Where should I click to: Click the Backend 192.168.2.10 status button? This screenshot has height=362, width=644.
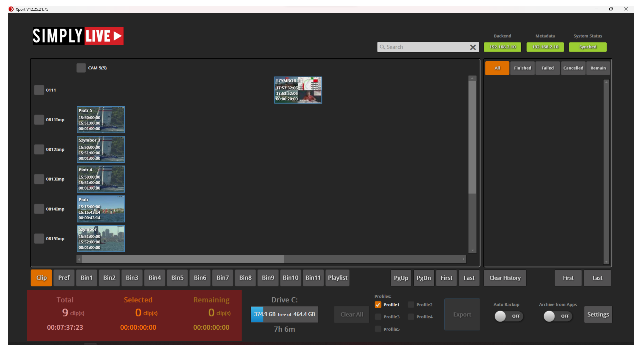(x=502, y=47)
